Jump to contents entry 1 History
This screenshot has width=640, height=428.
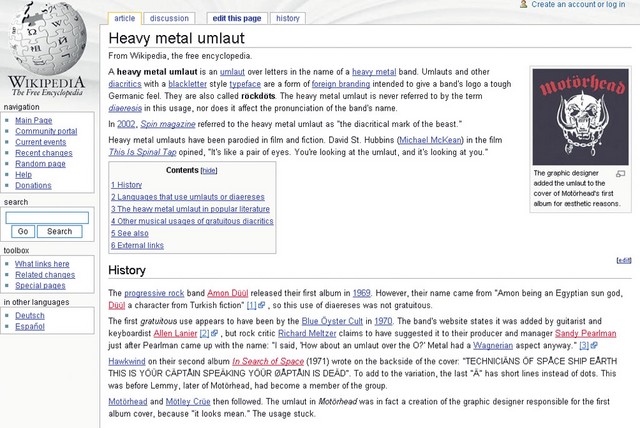point(127,185)
